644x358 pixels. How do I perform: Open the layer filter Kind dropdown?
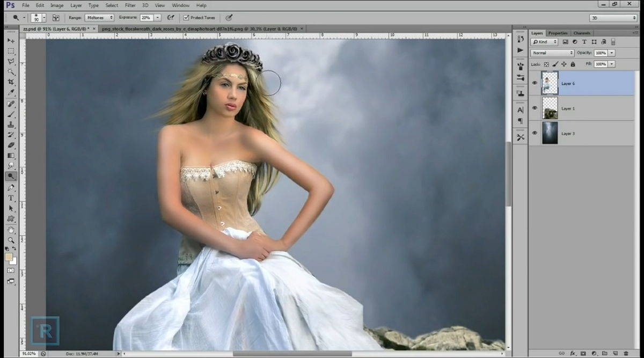click(x=544, y=42)
